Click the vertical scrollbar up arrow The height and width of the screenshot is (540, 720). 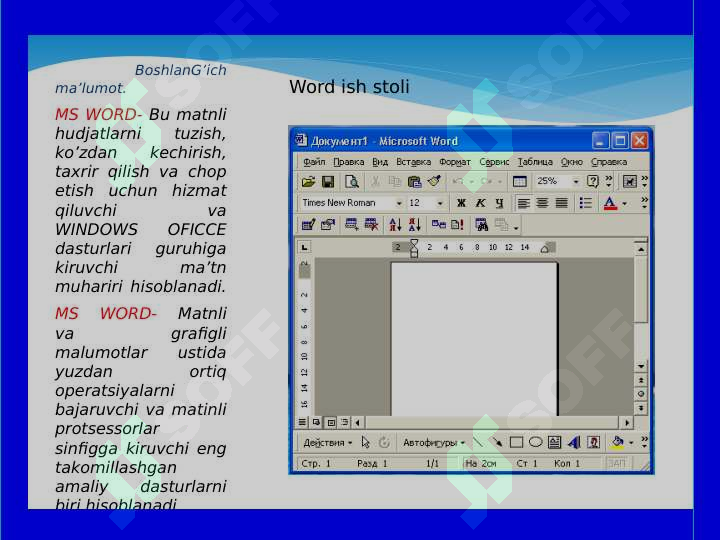641,249
